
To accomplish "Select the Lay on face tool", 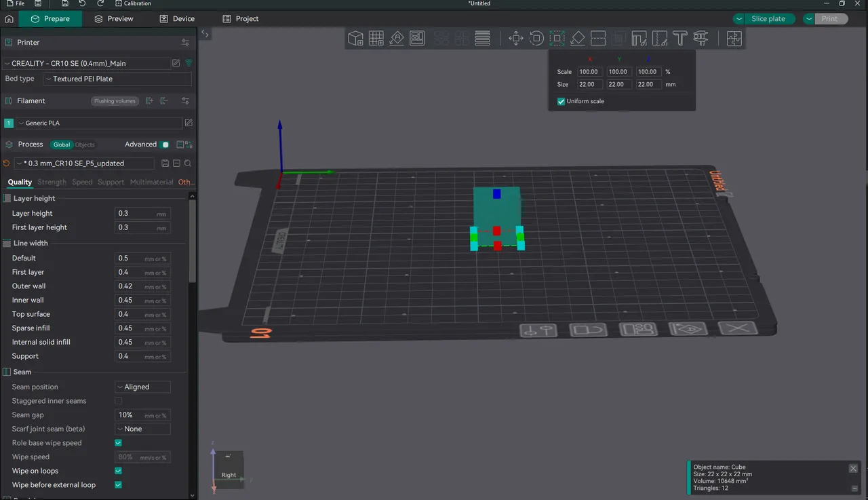I will [x=578, y=38].
